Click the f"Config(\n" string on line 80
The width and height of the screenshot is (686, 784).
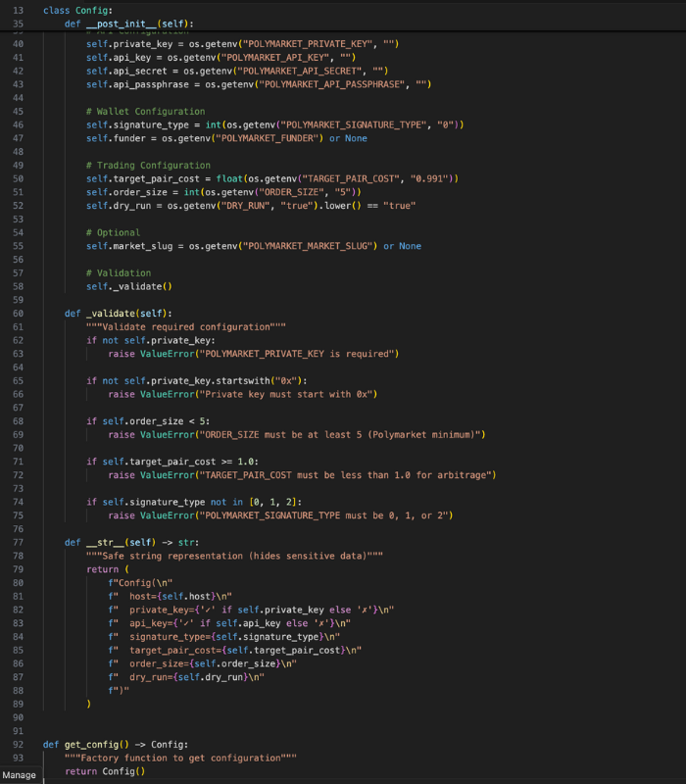[x=140, y=584]
